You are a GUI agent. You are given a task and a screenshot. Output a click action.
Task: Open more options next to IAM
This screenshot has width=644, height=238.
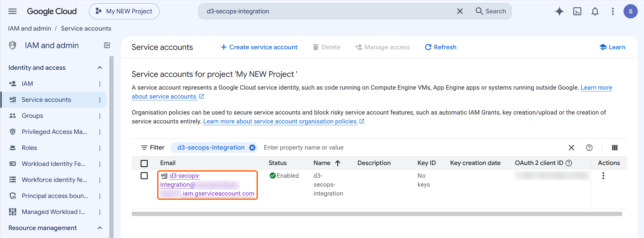point(100,84)
